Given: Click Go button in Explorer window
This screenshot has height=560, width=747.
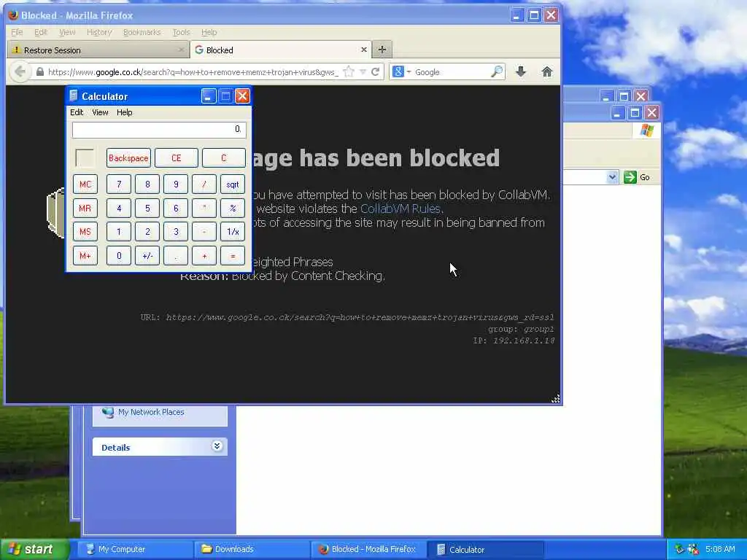Looking at the screenshot, I should click(637, 177).
